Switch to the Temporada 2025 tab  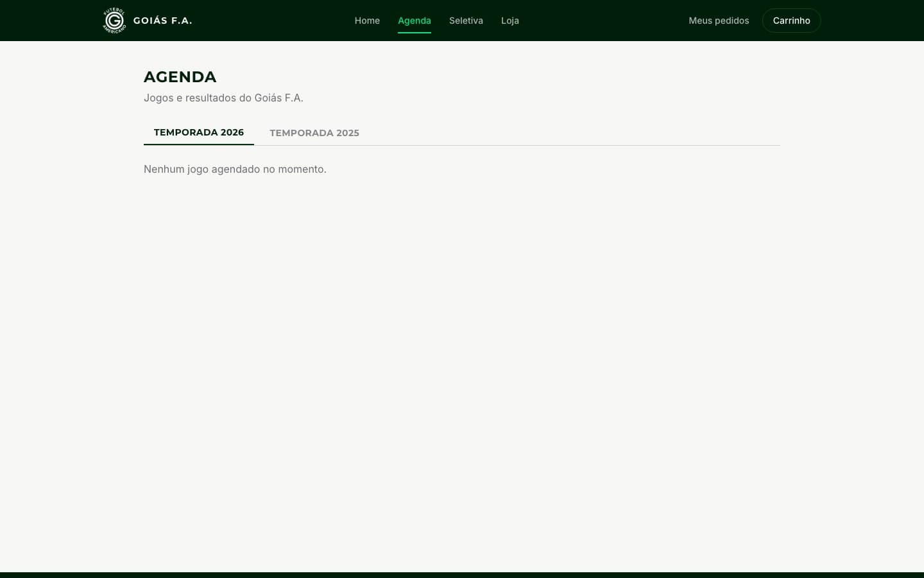tap(314, 133)
